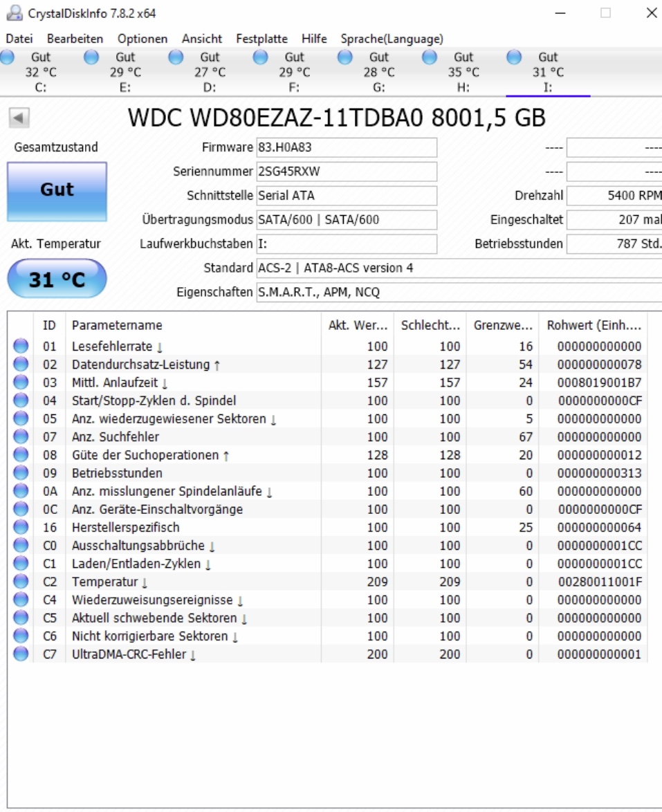
Task: Click status orb of Güte der Suchoperationen row
Action: pos(21,454)
